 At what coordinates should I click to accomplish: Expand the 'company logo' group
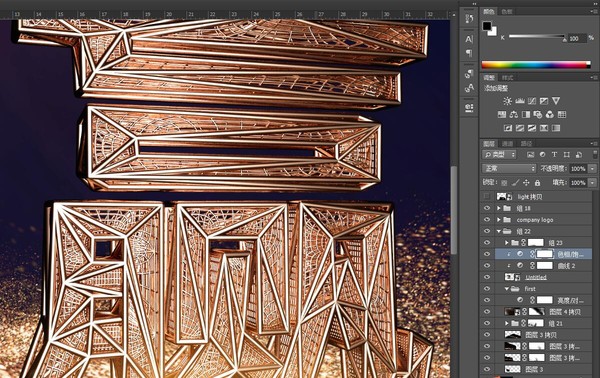pyautogui.click(x=499, y=220)
